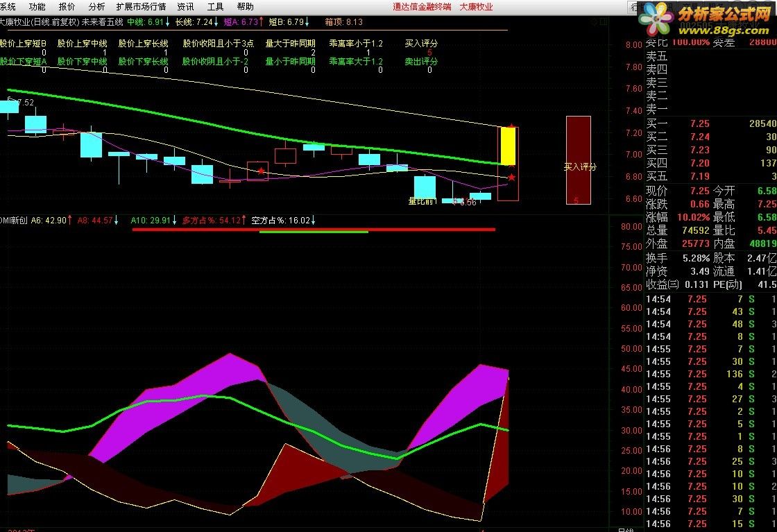Screen dimensions: 777x532
Task: Click the 收益(三) 0.131 quote field
Action: point(678,285)
